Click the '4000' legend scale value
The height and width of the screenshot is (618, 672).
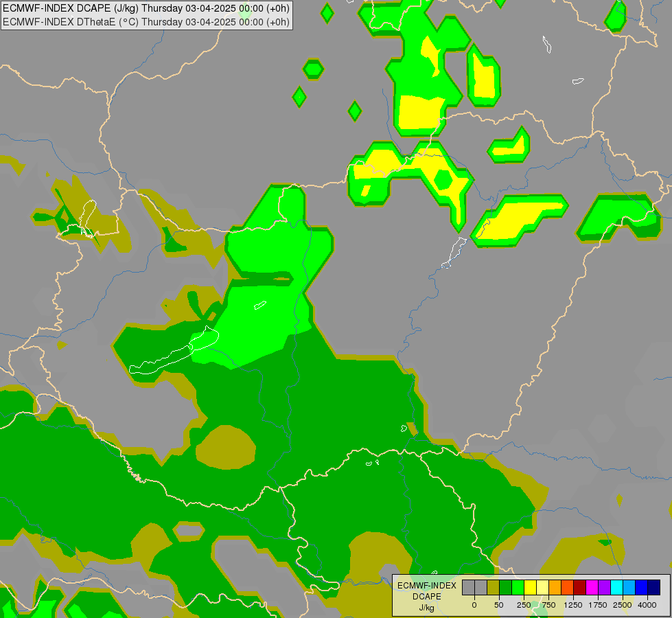click(647, 605)
